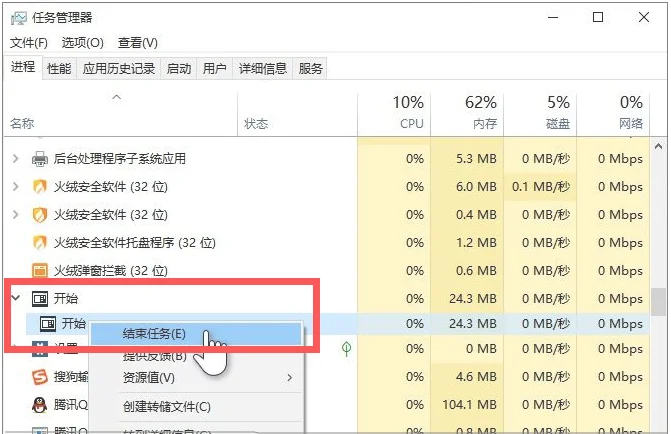671x434 pixels.
Task: Select the 火绒安全软件托盘程序 (32 位) row
Action: point(327,243)
